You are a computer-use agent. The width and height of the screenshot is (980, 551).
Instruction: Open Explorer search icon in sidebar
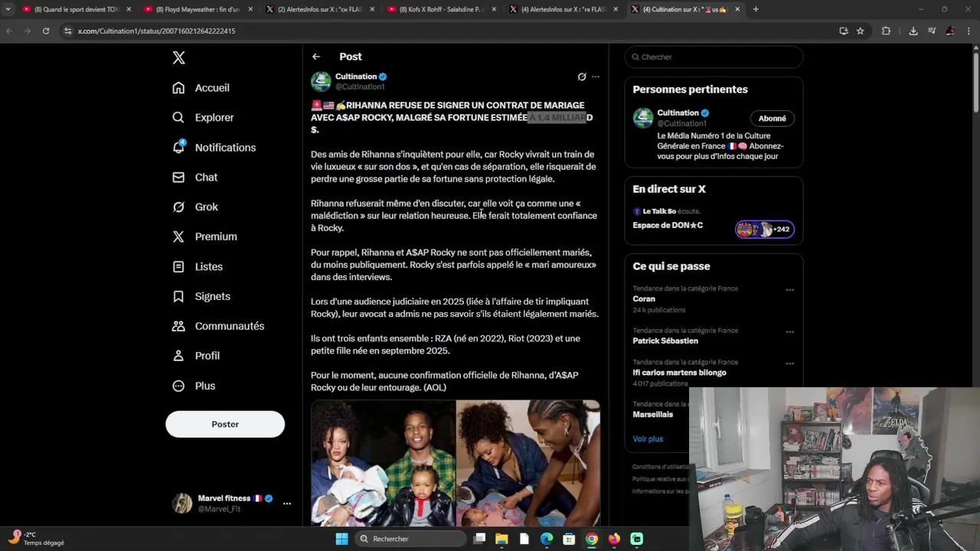tap(178, 117)
